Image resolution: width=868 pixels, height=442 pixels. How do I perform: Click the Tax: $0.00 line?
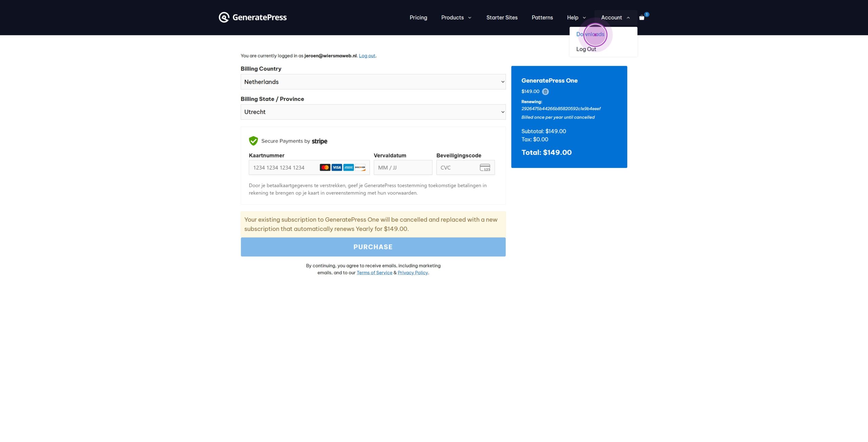pos(535,139)
